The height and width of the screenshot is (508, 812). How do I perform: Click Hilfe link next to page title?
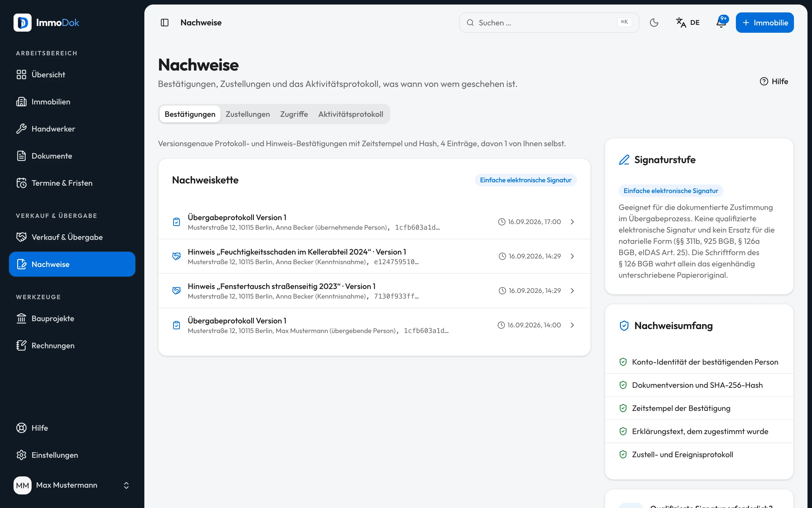pos(774,81)
